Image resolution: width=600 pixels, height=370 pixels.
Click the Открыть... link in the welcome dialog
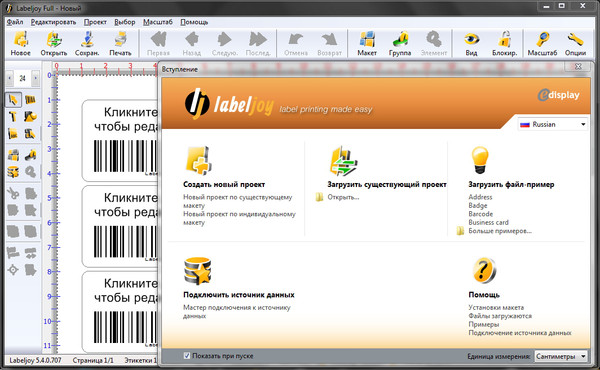(343, 197)
